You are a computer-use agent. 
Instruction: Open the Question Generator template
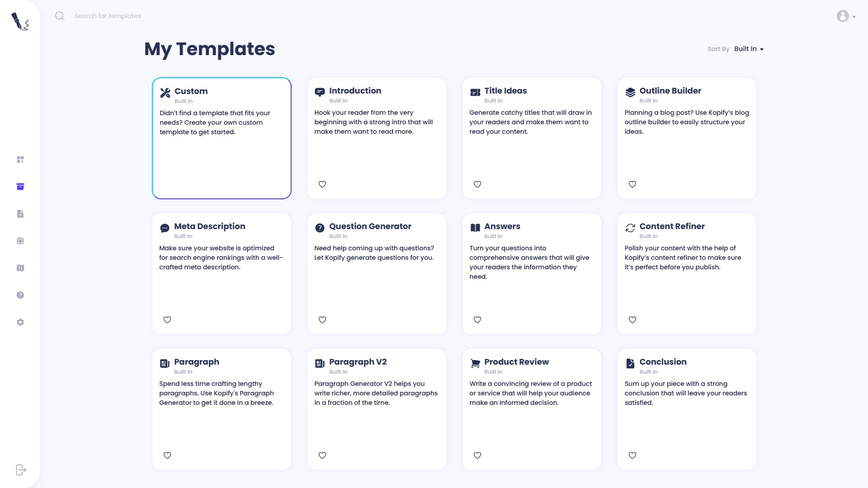point(377,274)
